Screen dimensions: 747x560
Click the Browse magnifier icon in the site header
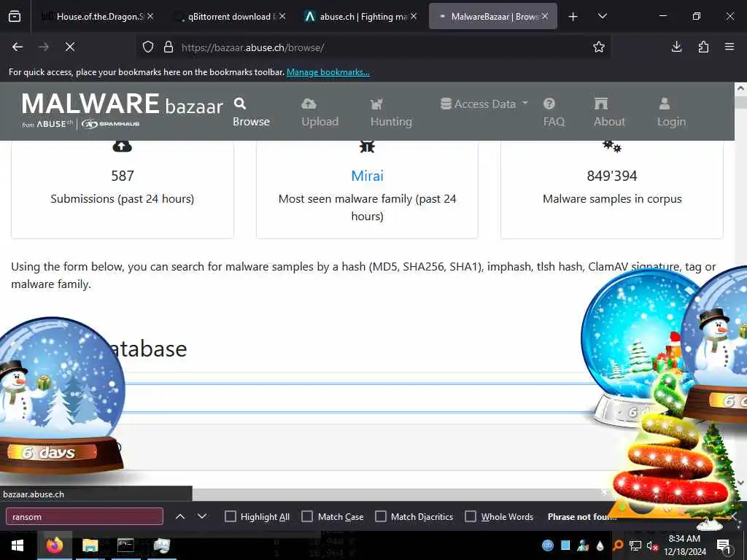click(239, 104)
